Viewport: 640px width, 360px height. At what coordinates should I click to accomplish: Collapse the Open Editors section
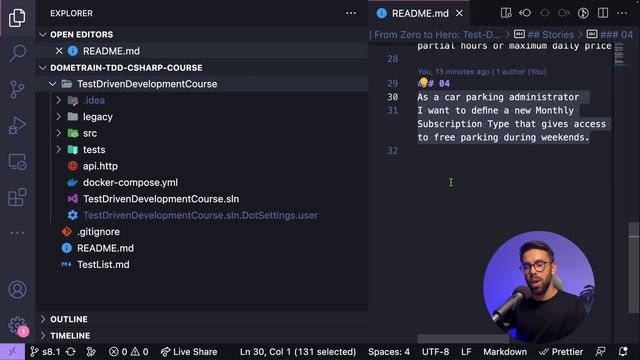coord(43,35)
